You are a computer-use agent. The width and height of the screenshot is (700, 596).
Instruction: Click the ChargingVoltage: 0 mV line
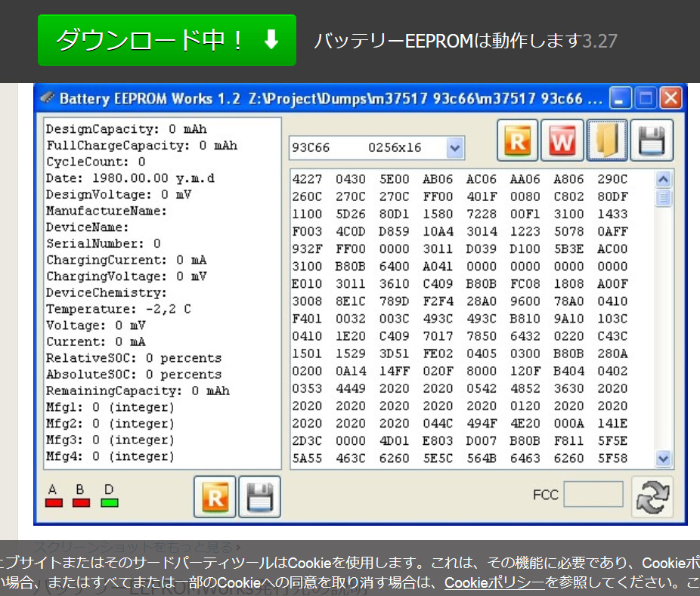(126, 276)
